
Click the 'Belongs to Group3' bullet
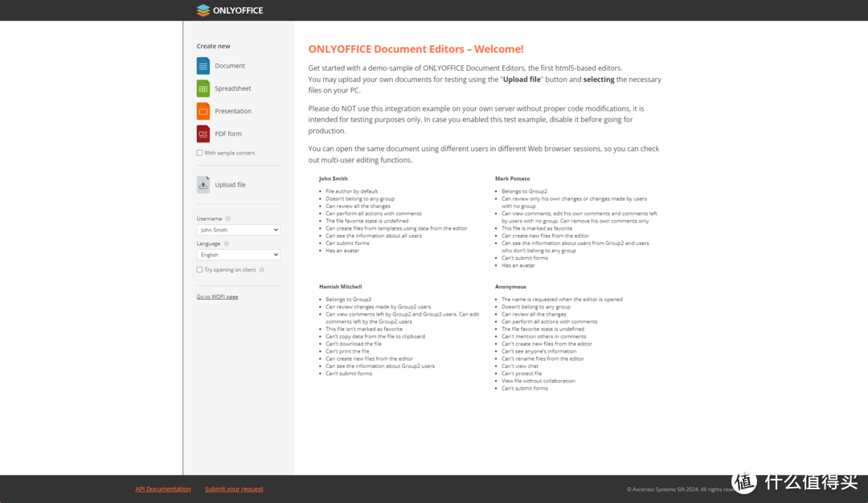tap(348, 300)
